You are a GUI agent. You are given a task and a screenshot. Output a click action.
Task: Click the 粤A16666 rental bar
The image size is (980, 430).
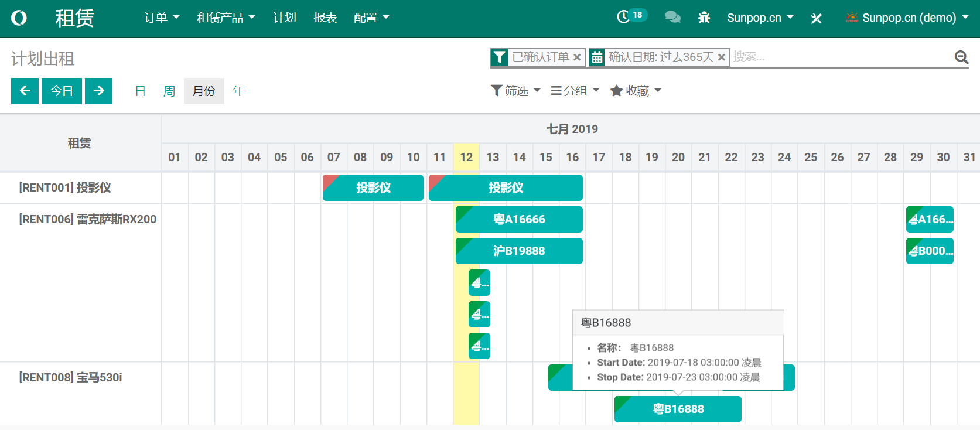[519, 220]
